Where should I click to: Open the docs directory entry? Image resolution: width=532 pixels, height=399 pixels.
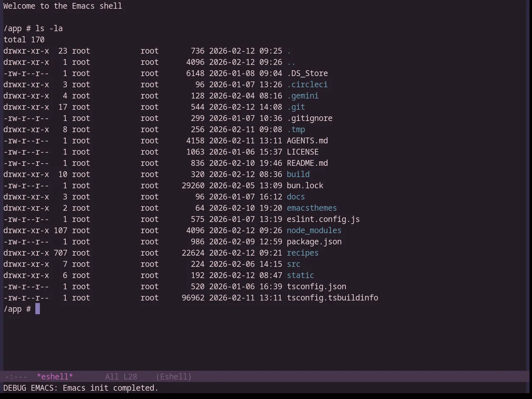296,197
